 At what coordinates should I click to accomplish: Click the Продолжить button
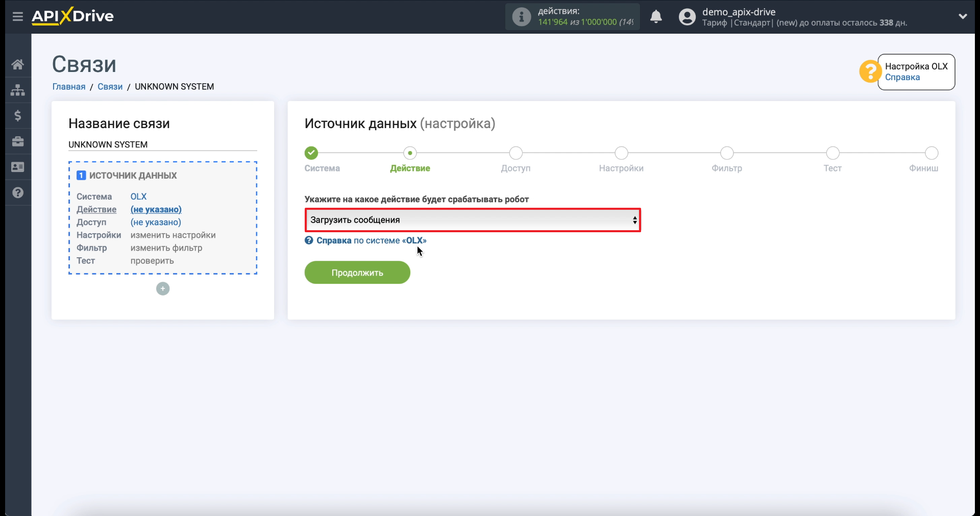coord(357,273)
